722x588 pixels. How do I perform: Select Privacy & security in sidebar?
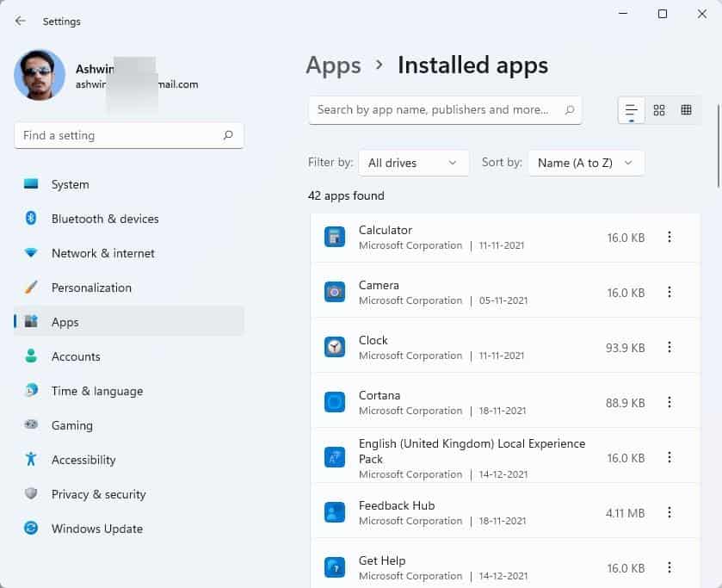98,494
